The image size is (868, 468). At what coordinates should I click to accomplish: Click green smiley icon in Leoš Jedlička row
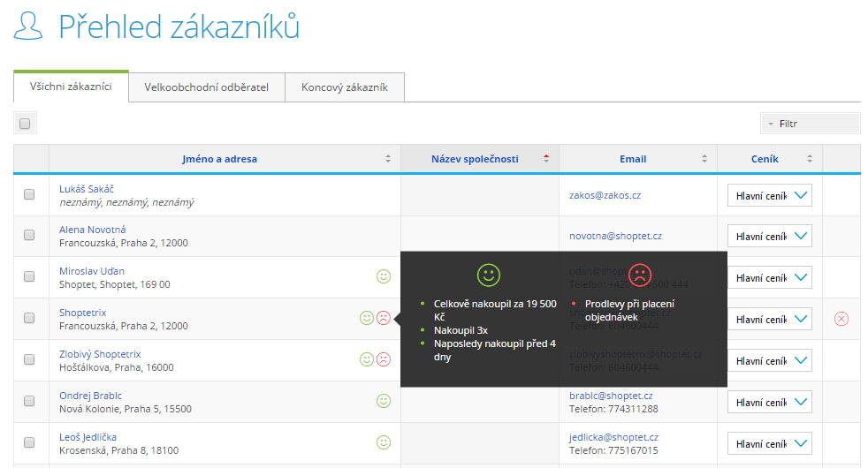(384, 442)
